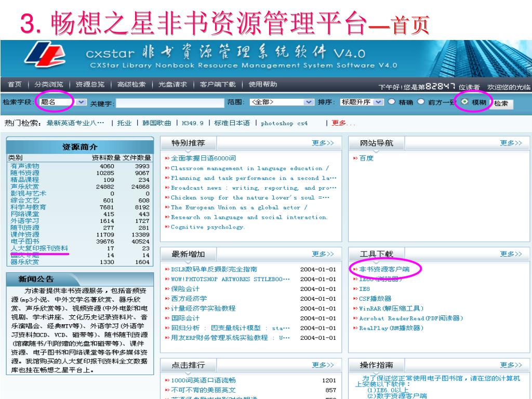Click 更多>> in 网站导航 panel
Screen dimensions: 532x399
(x=511, y=143)
